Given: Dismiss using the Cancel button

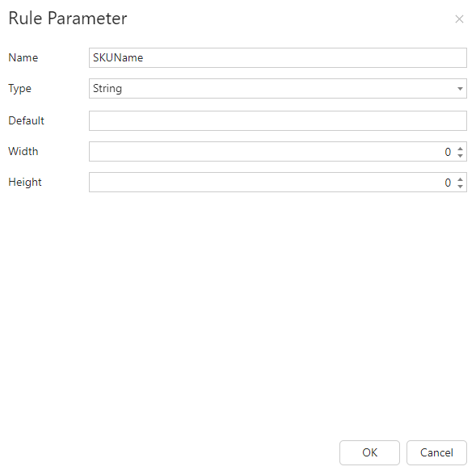Looking at the screenshot, I should [436, 452].
